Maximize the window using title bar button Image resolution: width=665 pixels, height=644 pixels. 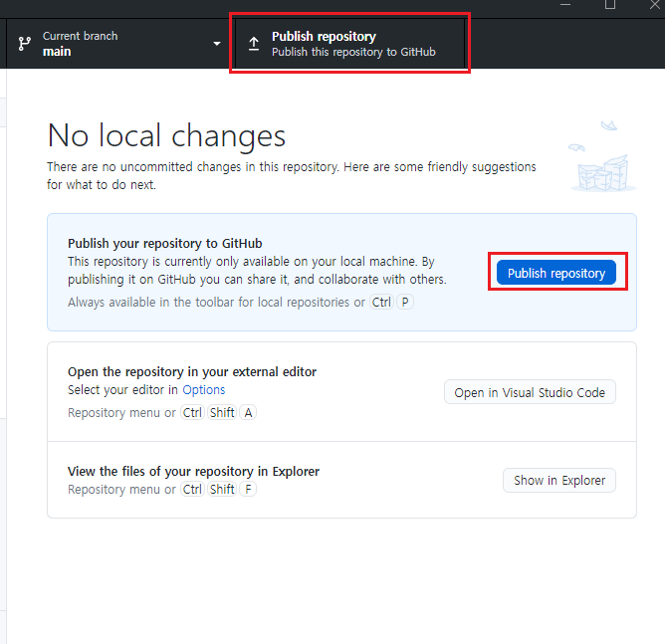click(x=610, y=5)
